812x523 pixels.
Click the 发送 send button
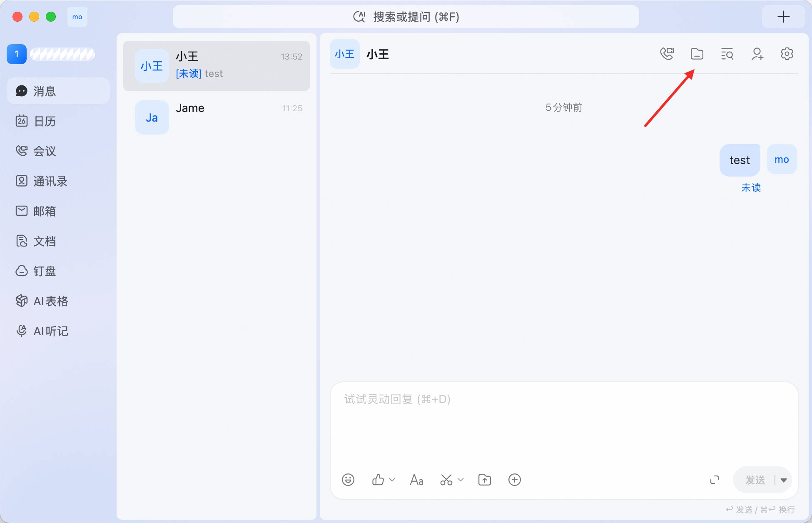(755, 480)
